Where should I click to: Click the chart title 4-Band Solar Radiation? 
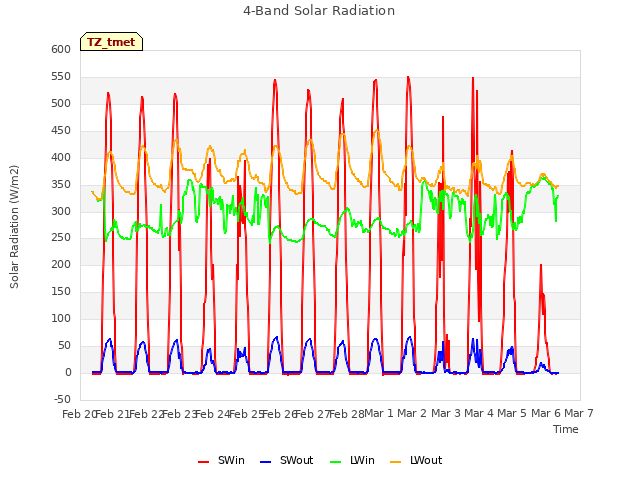319,11
